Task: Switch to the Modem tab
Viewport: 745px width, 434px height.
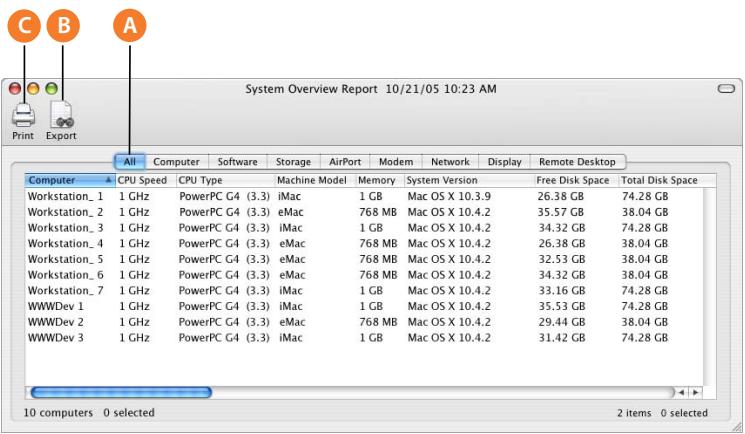Action: click(x=396, y=162)
